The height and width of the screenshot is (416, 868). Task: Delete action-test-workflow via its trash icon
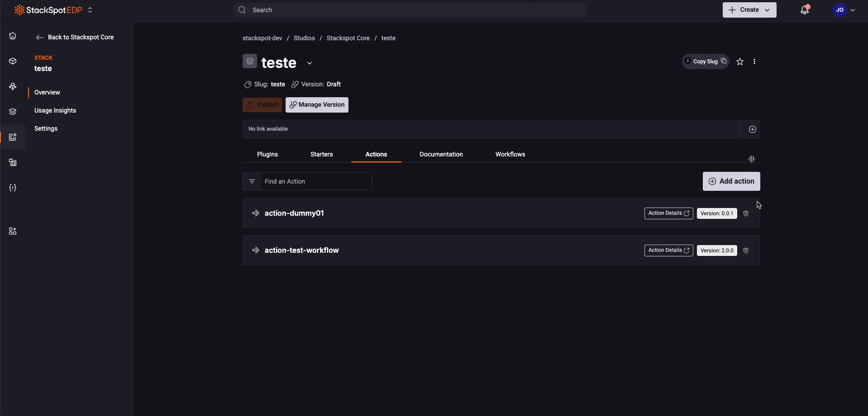coord(746,251)
